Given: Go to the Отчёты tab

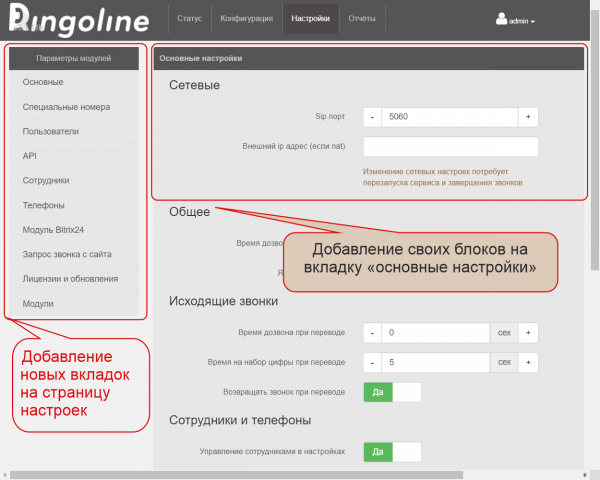Looking at the screenshot, I should click(362, 19).
